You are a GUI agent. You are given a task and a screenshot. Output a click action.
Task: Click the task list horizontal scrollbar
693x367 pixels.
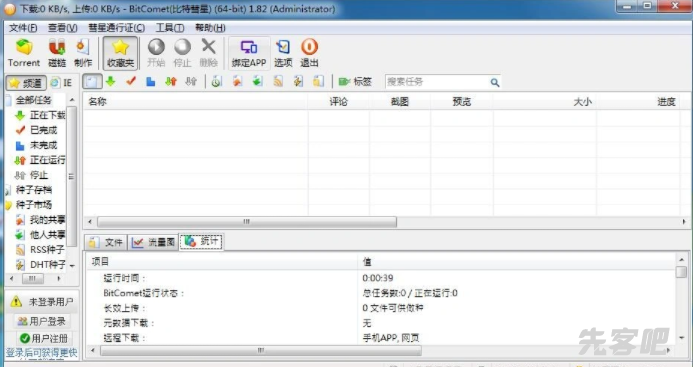click(x=247, y=222)
